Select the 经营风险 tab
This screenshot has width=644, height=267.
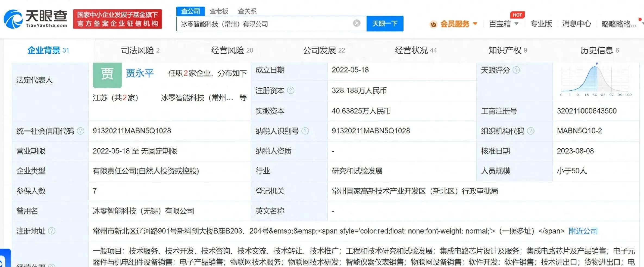pyautogui.click(x=232, y=50)
